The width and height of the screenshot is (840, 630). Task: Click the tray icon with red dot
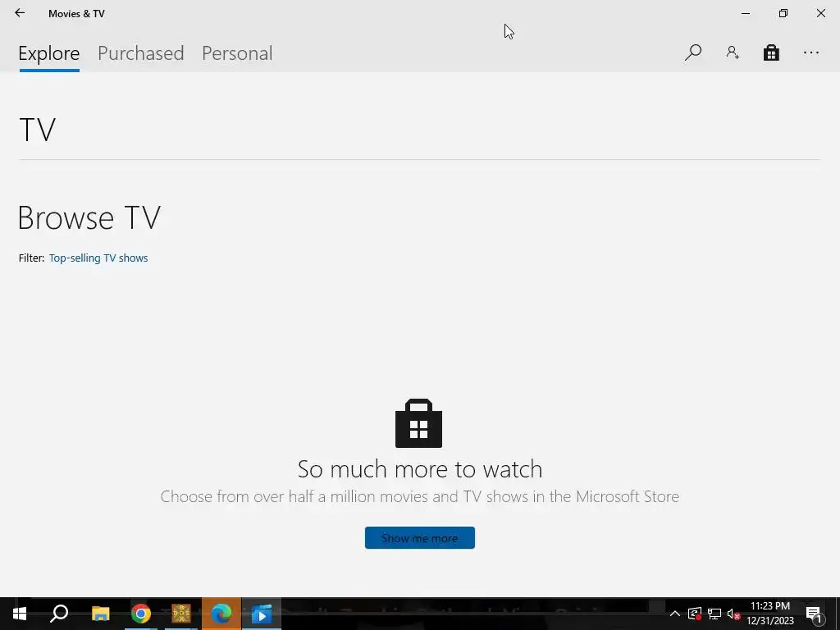click(x=694, y=614)
